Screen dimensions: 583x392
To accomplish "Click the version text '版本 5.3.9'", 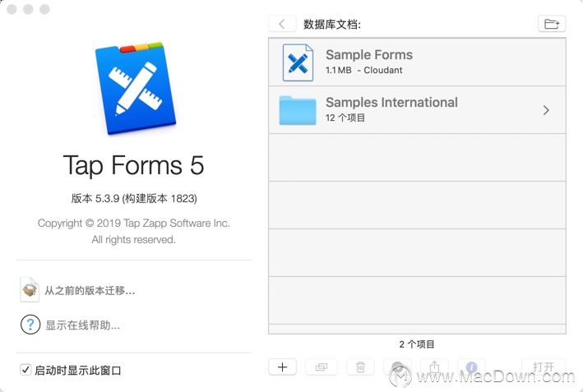I will tap(95, 198).
